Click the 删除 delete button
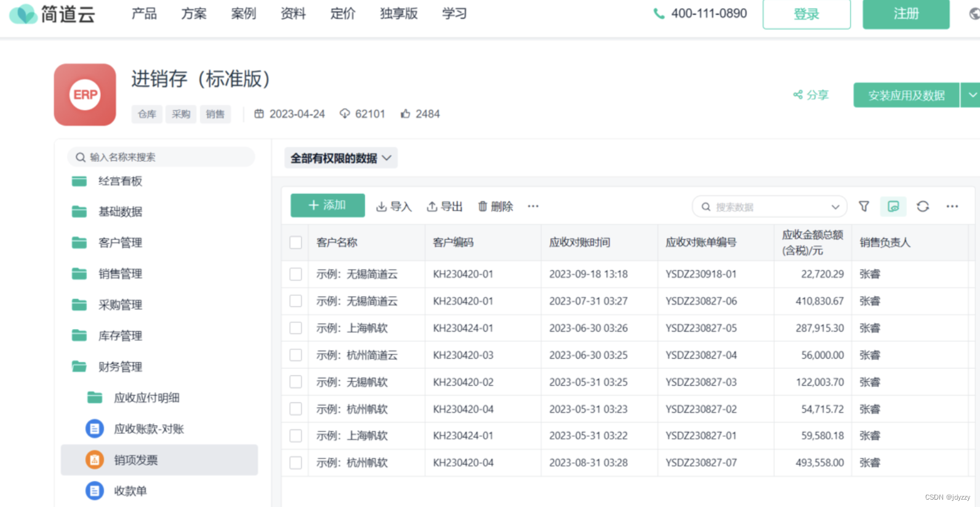This screenshot has height=507, width=980. (496, 206)
